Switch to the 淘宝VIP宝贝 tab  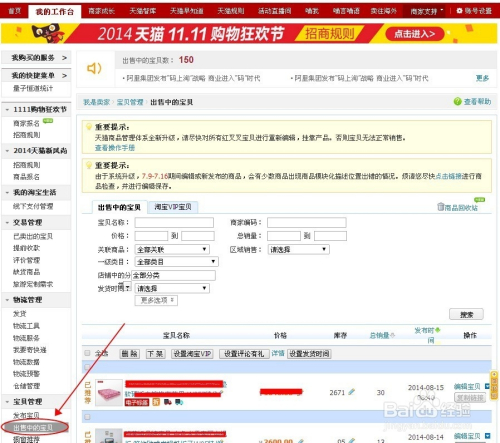tap(173, 207)
